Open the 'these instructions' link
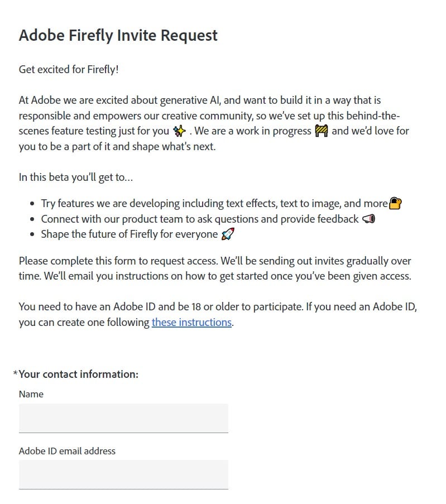The height and width of the screenshot is (504, 446). 191,323
